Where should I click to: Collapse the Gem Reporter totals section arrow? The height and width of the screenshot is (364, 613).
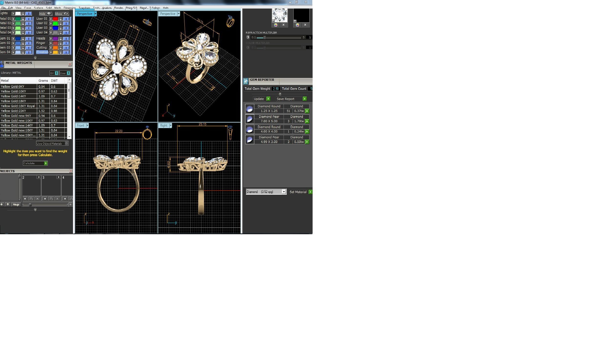point(280,94)
